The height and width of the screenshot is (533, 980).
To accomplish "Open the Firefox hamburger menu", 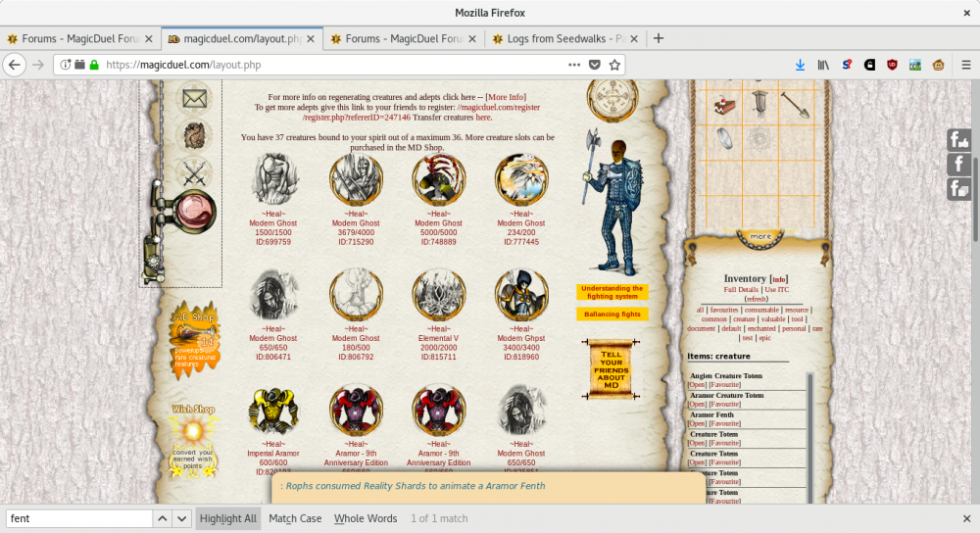I will pos(965,65).
